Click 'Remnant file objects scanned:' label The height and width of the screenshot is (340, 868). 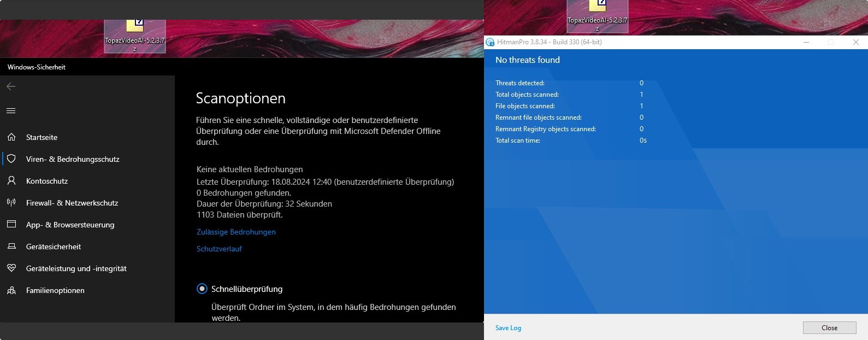(x=539, y=118)
